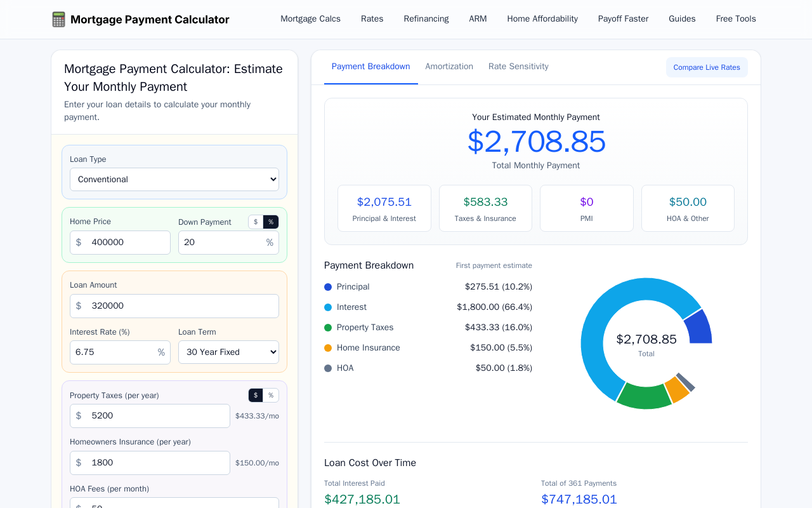The height and width of the screenshot is (508, 812).
Task: Click the calculator logo icon
Action: 58,19
